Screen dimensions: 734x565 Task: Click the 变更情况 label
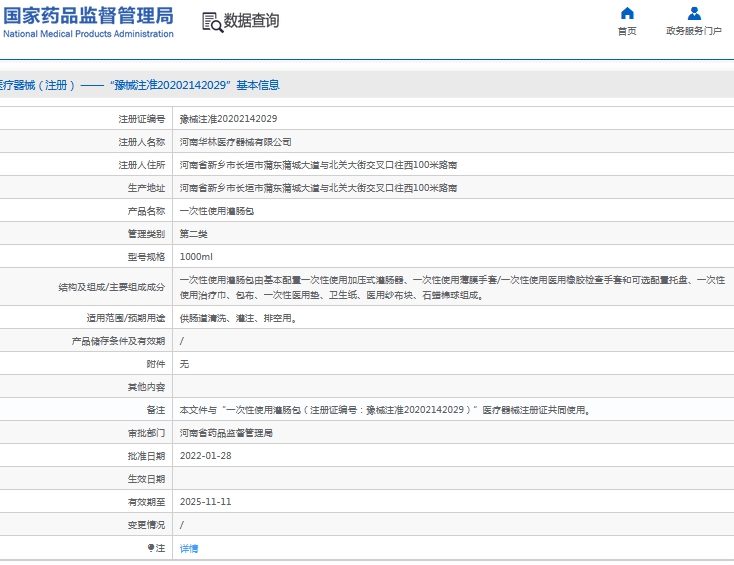[x=147, y=525]
